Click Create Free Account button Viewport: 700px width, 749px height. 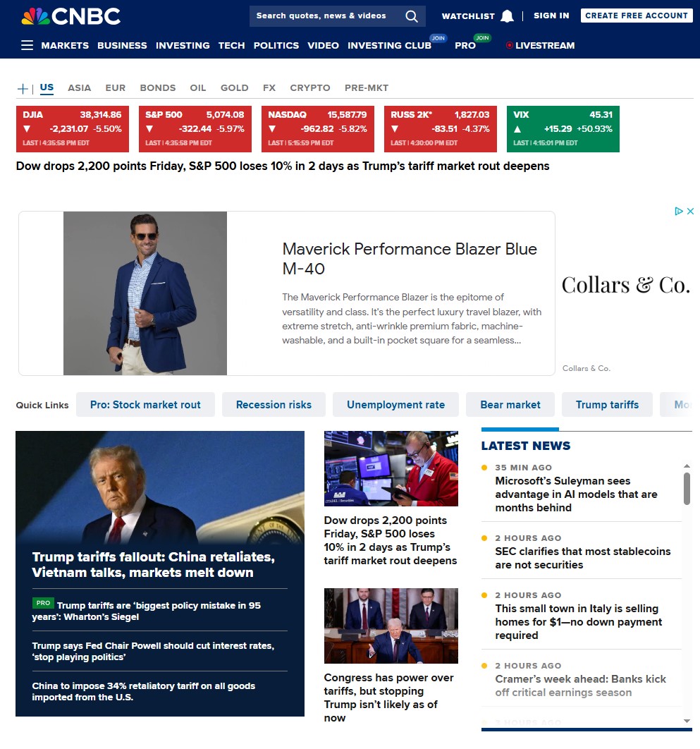(637, 16)
